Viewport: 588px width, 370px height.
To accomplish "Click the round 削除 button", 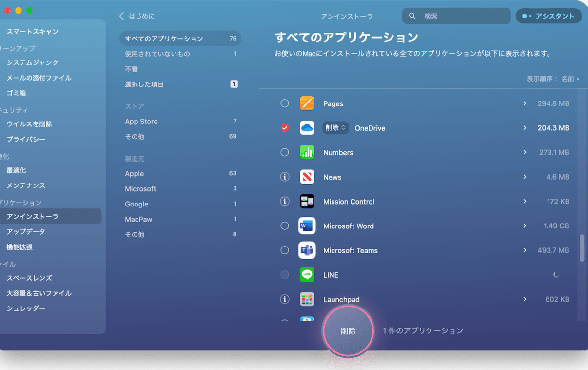I will (x=348, y=331).
